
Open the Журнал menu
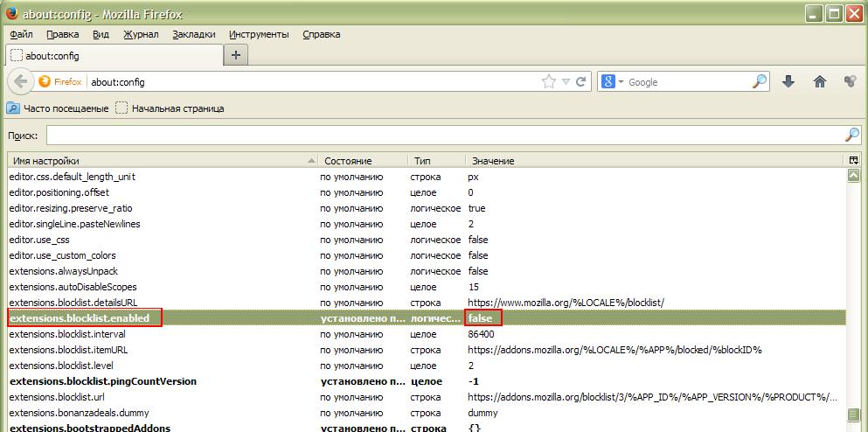click(141, 34)
